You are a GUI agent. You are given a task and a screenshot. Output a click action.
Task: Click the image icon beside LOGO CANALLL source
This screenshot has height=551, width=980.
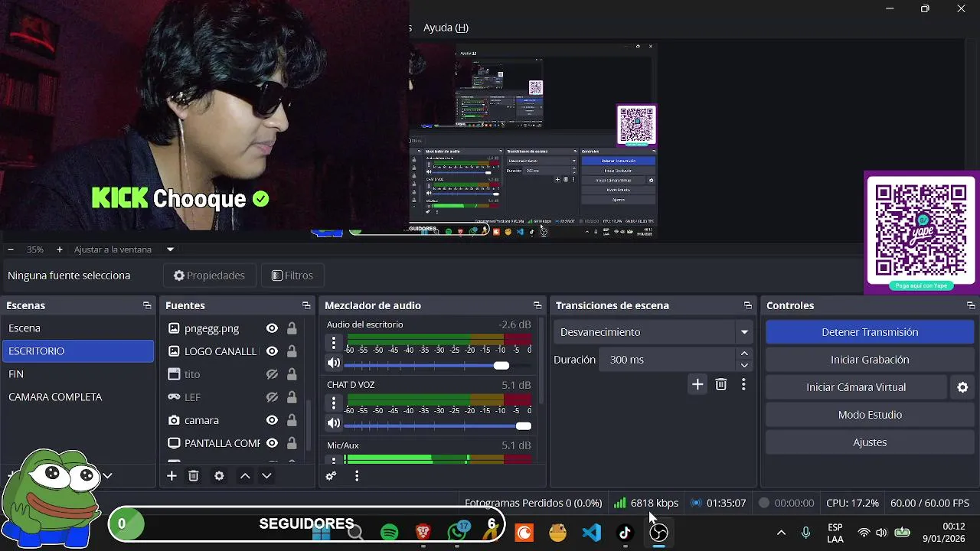point(174,351)
